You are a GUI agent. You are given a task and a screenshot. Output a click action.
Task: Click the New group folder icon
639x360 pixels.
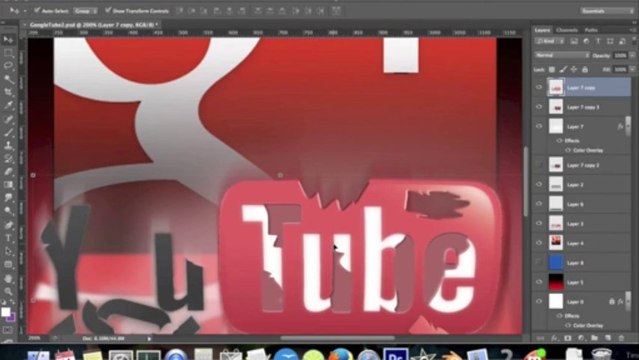pyautogui.click(x=595, y=338)
